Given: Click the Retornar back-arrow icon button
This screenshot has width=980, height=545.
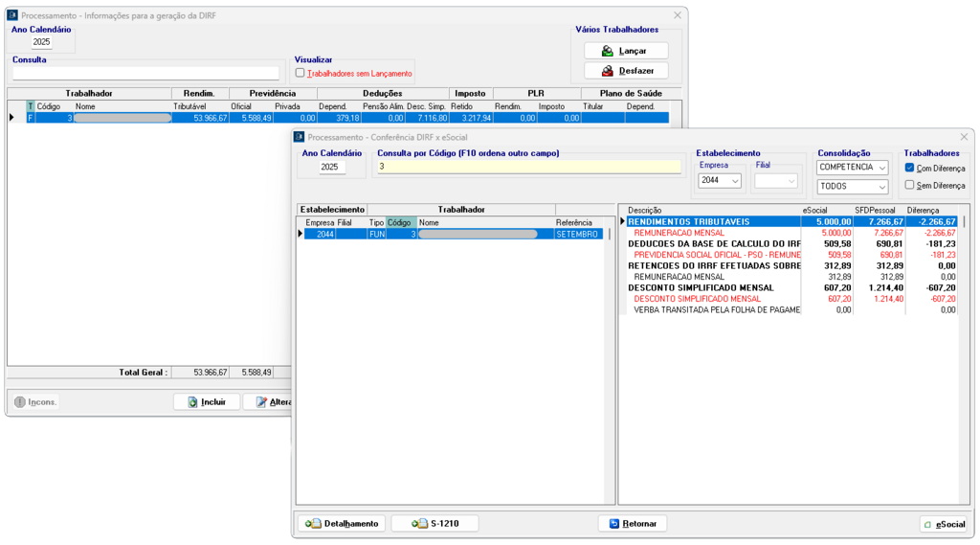Looking at the screenshot, I should [x=613, y=524].
